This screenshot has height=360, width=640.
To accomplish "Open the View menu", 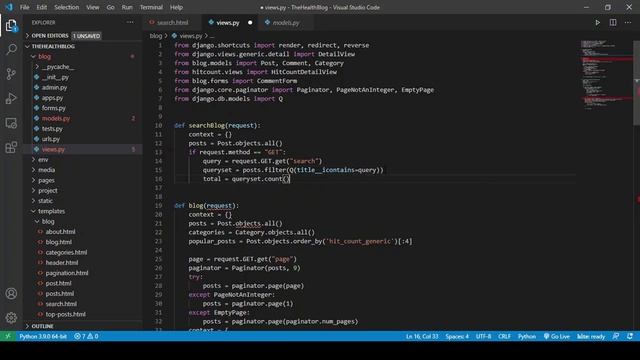I will coord(93,7).
